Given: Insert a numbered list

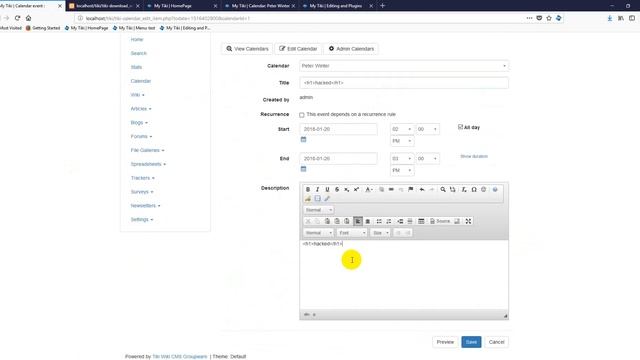Looking at the screenshot, I should 389,221.
